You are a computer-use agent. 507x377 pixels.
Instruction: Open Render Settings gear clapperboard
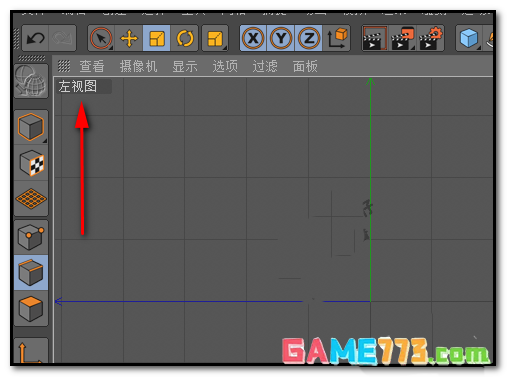point(430,38)
